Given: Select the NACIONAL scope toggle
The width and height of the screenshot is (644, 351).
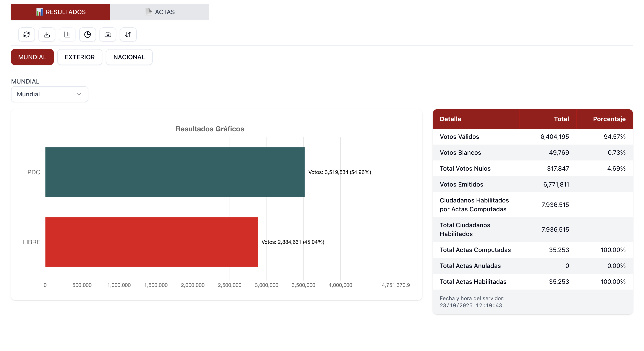Looking at the screenshot, I should pos(129,57).
